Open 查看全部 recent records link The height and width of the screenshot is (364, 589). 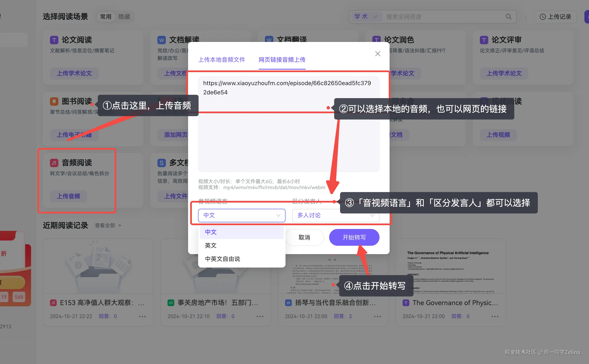pos(105,225)
